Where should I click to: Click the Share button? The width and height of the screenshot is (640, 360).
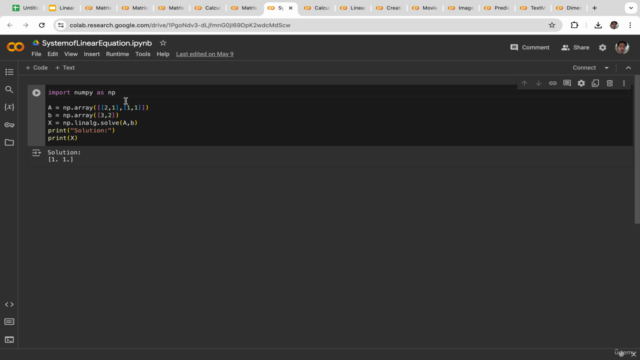pos(575,48)
